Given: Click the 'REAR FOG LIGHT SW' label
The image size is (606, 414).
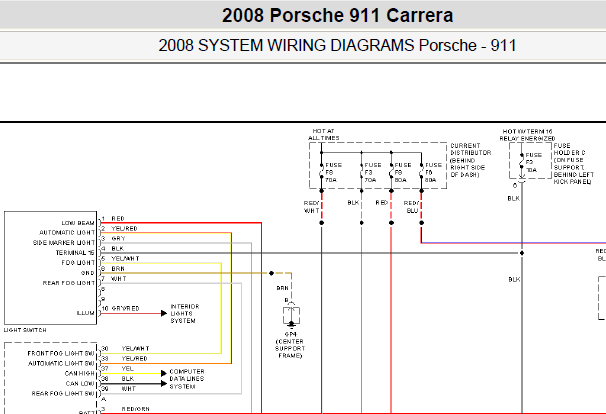Looking at the screenshot, I should tap(63, 394).
